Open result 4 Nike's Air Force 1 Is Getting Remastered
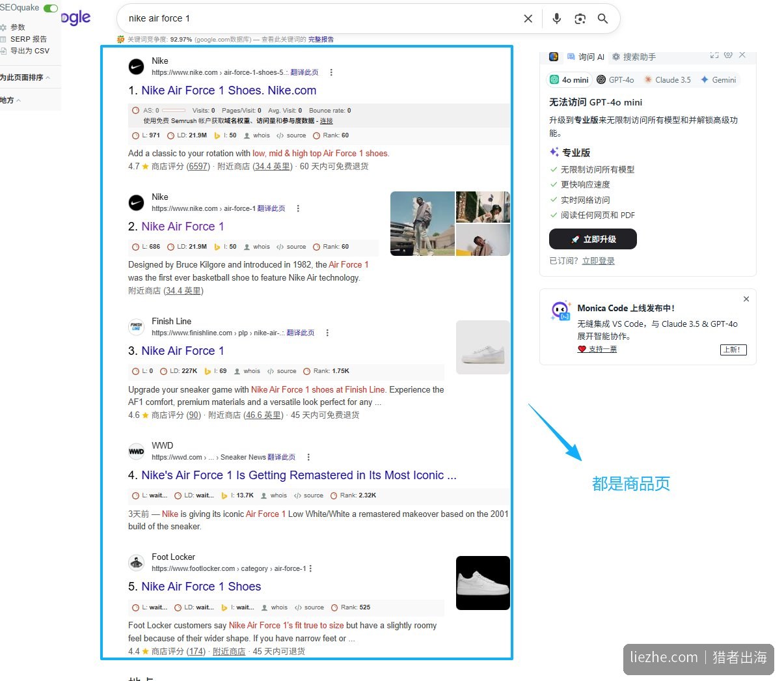The image size is (784, 681). [x=299, y=475]
